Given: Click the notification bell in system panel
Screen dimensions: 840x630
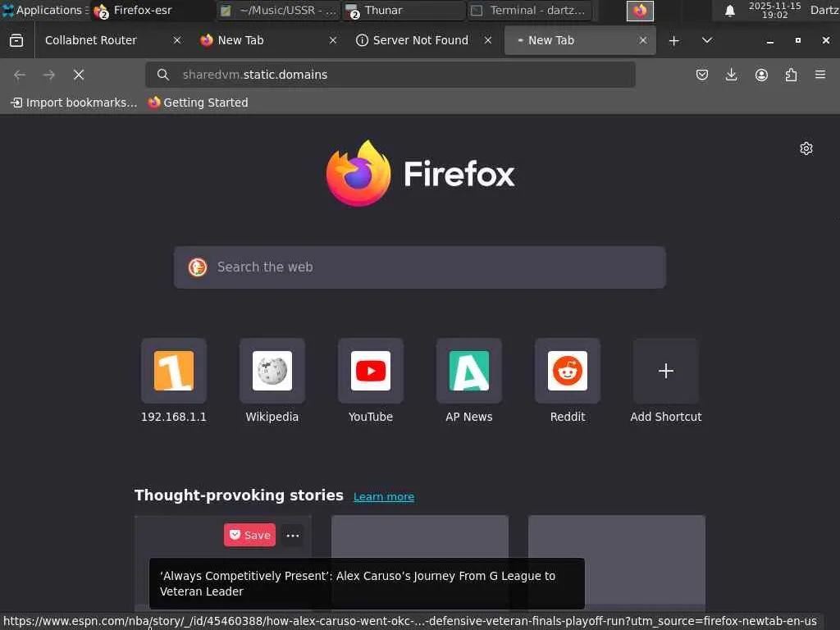Looking at the screenshot, I should (x=729, y=11).
